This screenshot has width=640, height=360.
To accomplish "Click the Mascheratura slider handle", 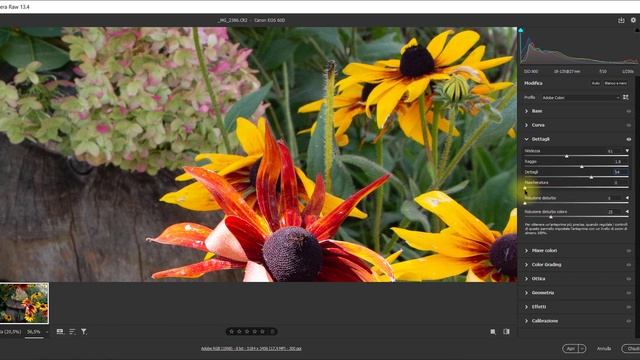I will [x=525, y=188].
